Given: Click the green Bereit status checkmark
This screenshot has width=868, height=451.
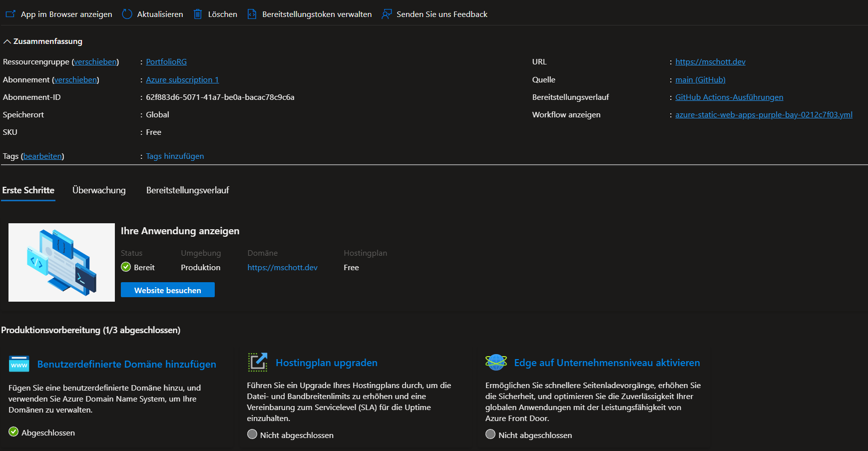Looking at the screenshot, I should click(x=126, y=267).
